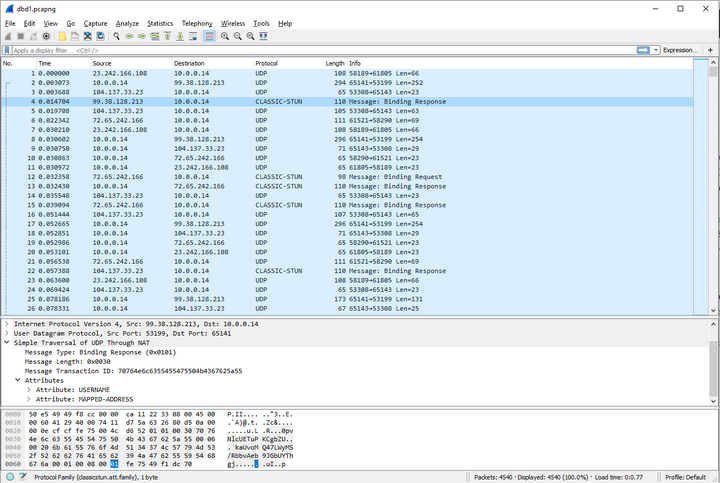Open the display filter history dropdown
Image resolution: width=720 pixels, height=483 pixels.
(x=655, y=49)
